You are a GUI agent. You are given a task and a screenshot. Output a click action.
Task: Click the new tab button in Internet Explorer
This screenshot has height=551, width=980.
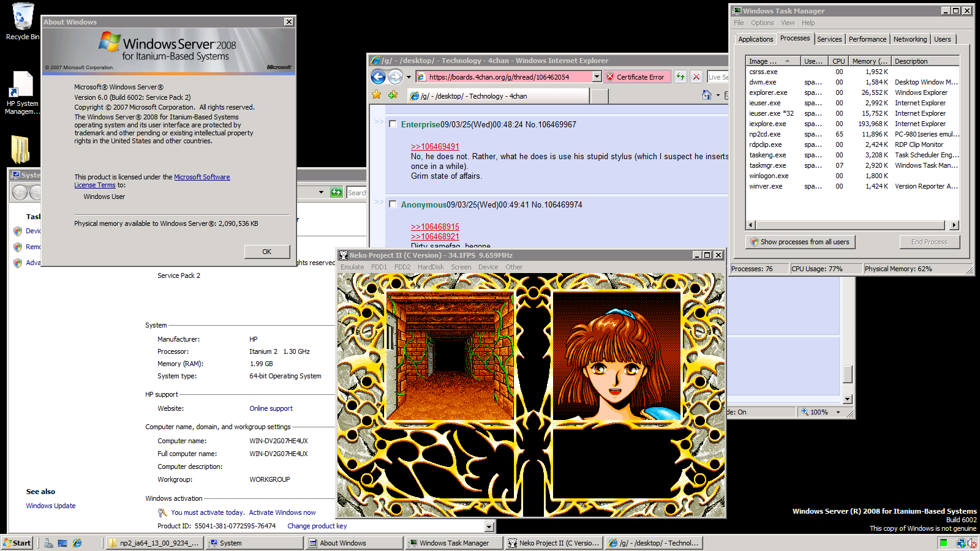pos(600,96)
